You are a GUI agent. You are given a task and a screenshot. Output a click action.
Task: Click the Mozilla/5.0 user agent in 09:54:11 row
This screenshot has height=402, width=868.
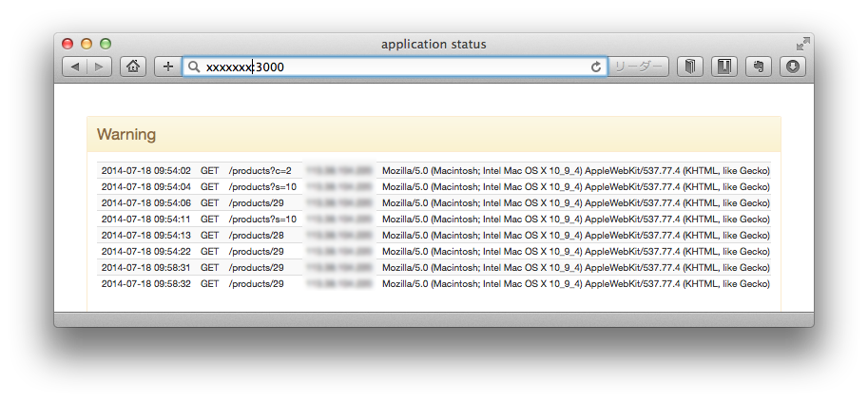(x=576, y=219)
